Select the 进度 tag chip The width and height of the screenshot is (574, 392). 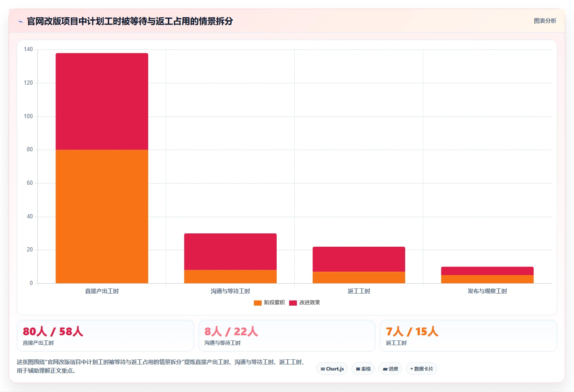tap(390, 369)
